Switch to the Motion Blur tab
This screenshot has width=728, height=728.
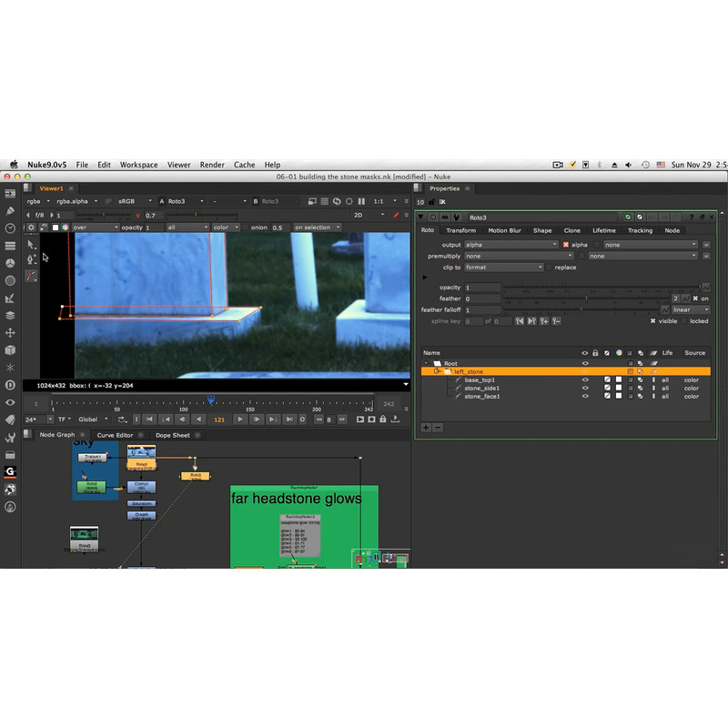504,230
